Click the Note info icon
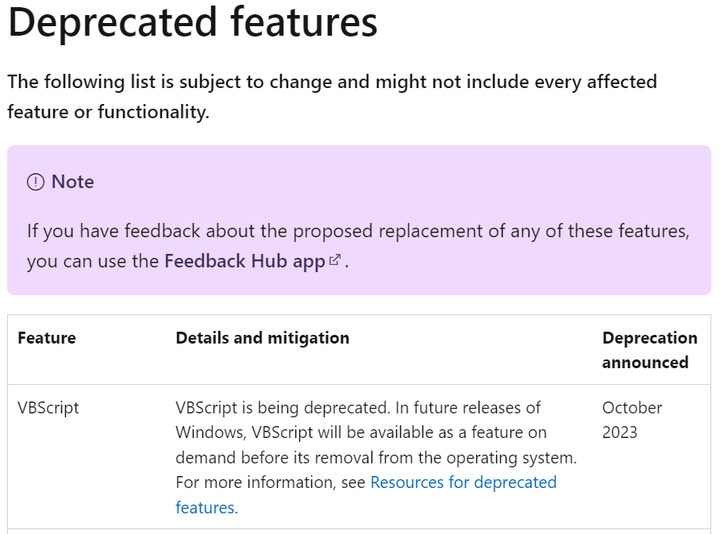 click(35, 182)
